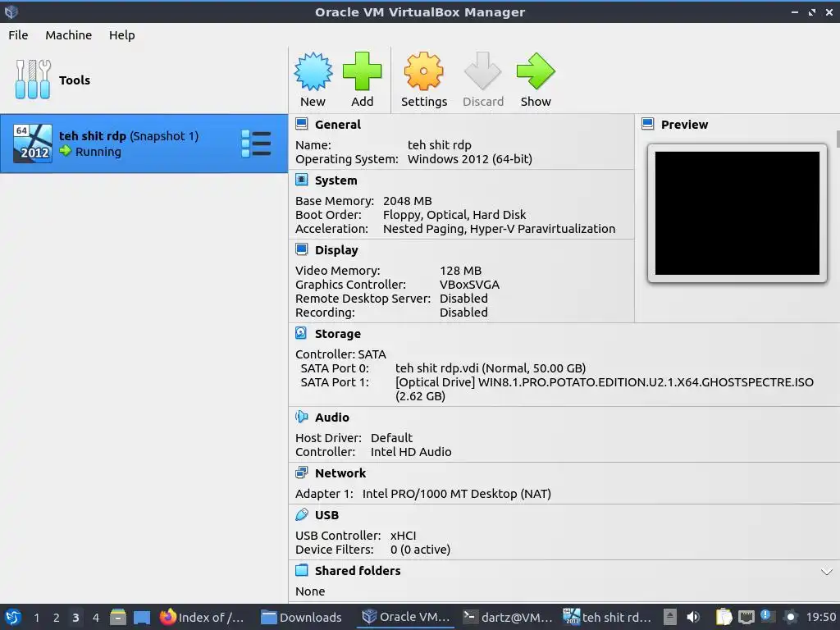Switch to workspace 4
The image size is (840, 630).
[x=95, y=617]
